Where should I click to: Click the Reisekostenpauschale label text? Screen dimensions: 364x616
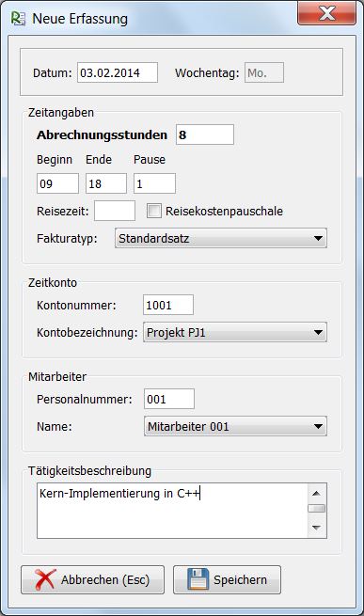click(224, 212)
